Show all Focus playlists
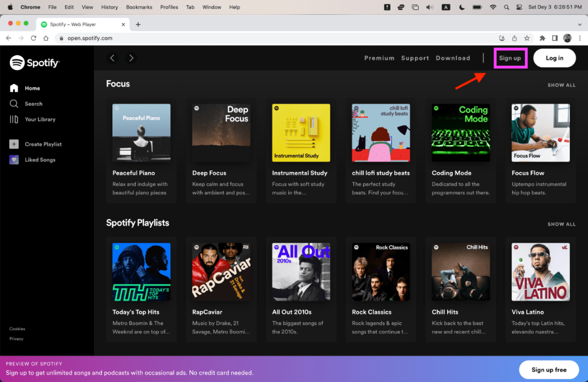The height and width of the screenshot is (382, 588). point(561,85)
